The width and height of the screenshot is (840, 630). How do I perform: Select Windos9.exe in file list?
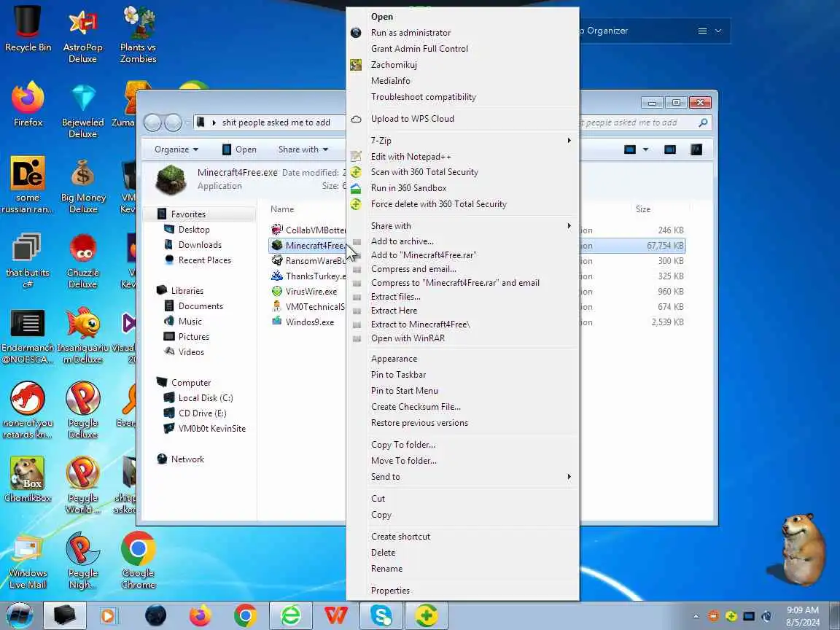[310, 322]
